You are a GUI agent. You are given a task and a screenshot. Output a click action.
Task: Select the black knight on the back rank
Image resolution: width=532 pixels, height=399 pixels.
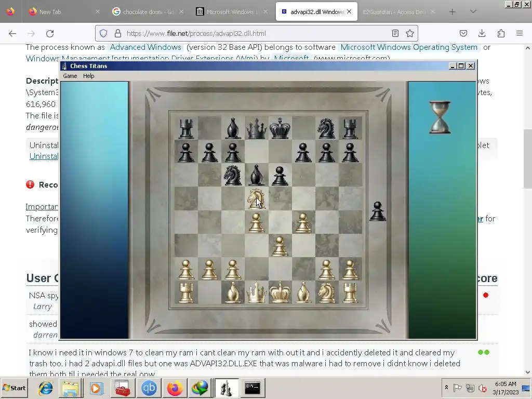click(326, 129)
